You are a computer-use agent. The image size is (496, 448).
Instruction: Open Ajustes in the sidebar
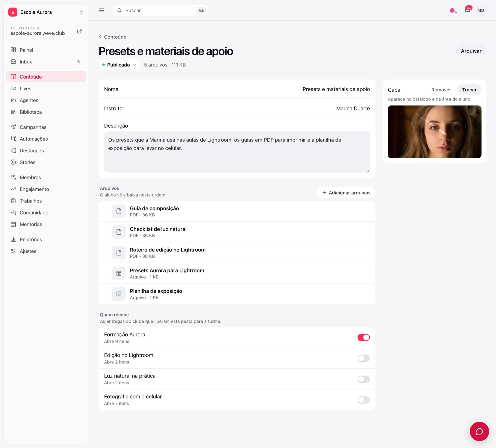pos(46,251)
